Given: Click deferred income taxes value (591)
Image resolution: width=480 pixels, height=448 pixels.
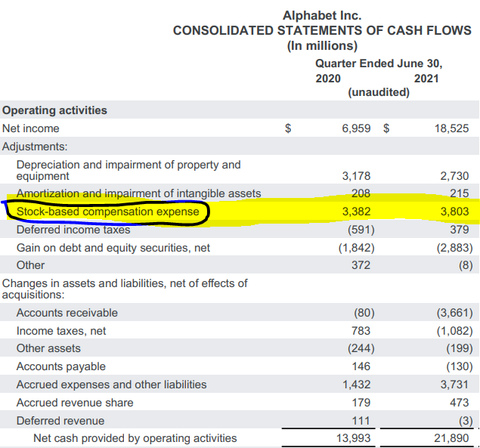Looking at the screenshot, I should click(361, 230).
